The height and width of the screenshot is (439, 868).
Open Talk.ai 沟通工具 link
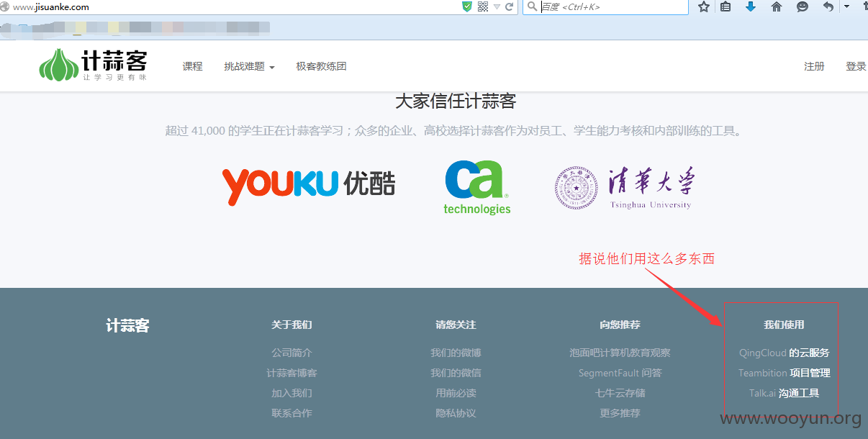tap(784, 393)
